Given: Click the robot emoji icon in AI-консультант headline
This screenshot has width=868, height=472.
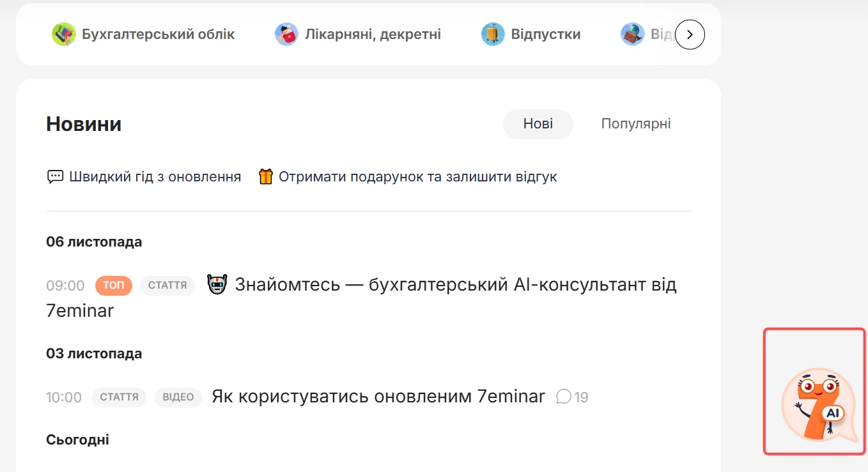Looking at the screenshot, I should pyautogui.click(x=217, y=284).
